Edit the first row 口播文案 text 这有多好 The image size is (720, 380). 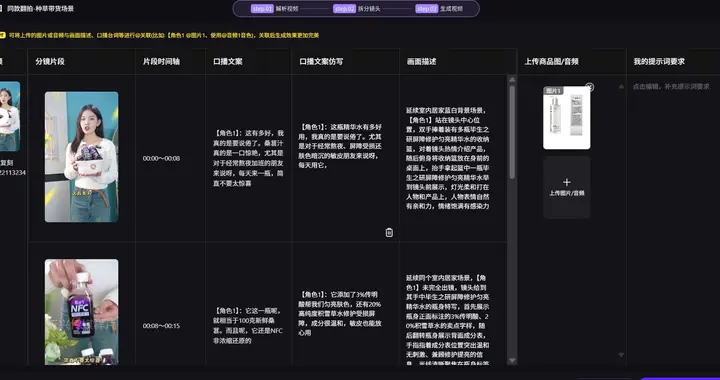(248, 158)
